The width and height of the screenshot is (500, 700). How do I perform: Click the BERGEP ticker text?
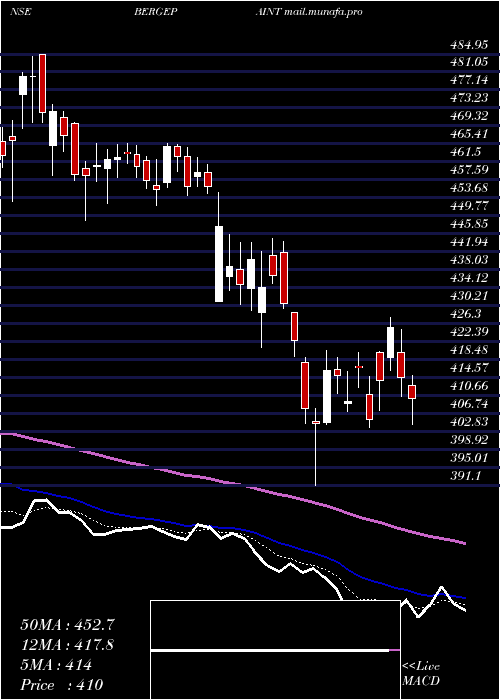click(x=156, y=12)
